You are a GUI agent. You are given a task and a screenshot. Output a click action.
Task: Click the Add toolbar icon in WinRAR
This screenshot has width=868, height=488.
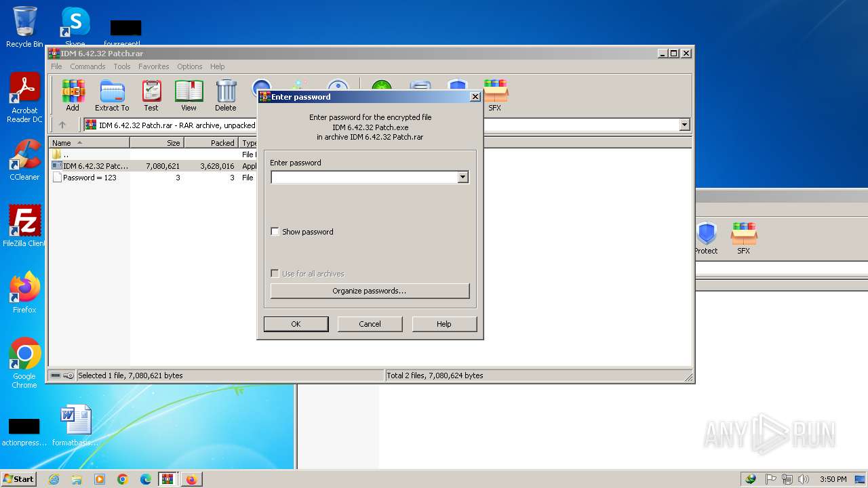pos(73,95)
